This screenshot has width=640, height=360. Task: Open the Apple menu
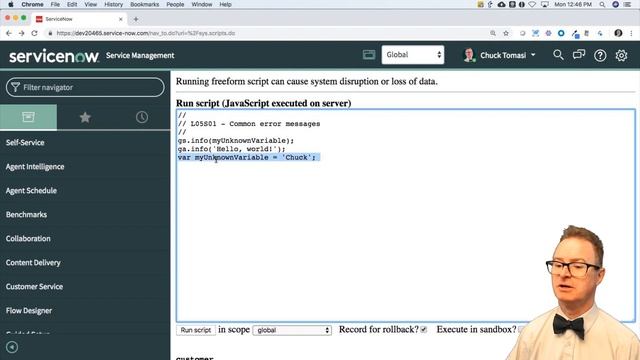11,4
